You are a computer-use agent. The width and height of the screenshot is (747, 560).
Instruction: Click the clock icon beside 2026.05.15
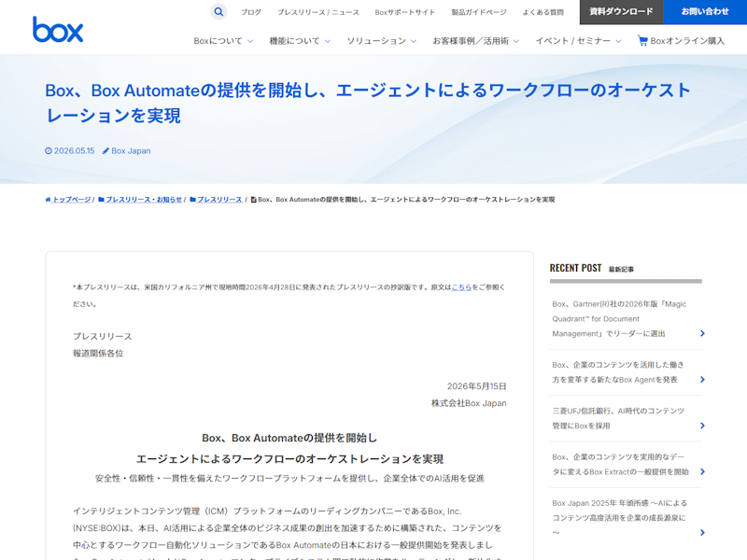pyautogui.click(x=49, y=151)
